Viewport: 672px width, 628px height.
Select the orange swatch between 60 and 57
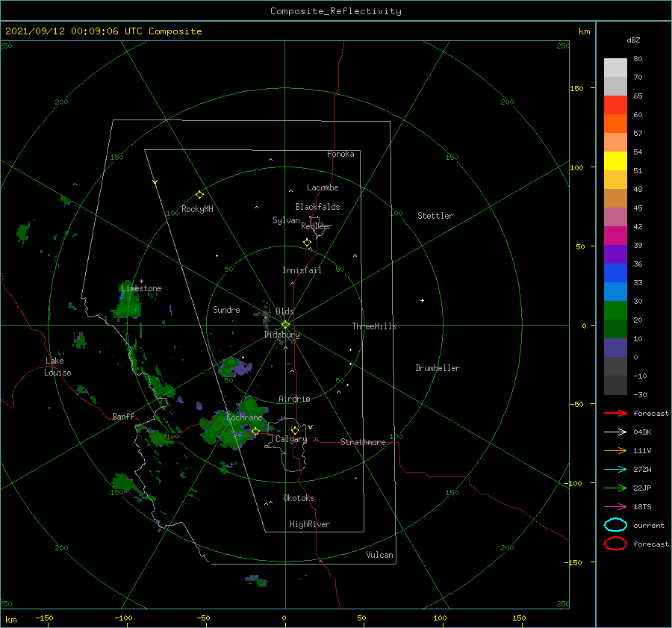[615, 124]
